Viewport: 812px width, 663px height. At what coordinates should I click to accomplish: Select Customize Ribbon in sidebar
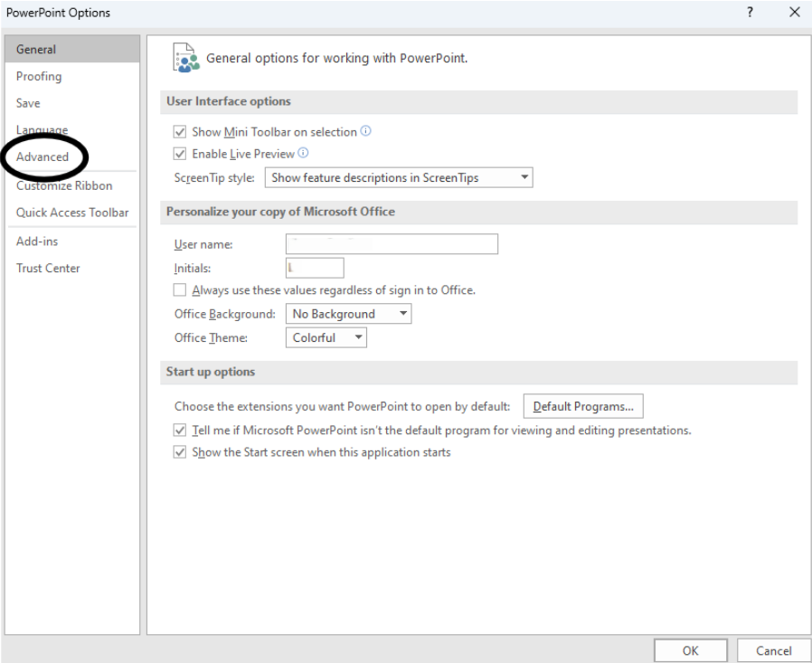pos(72,185)
